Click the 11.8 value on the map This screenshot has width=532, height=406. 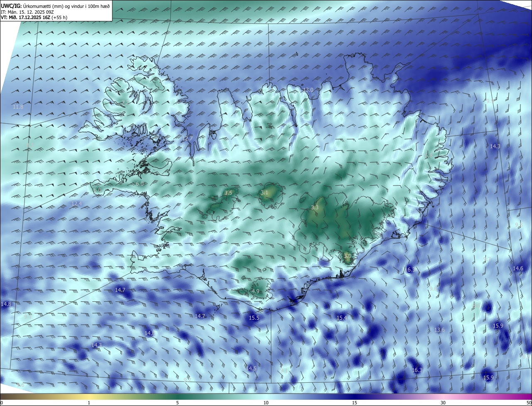point(18,107)
